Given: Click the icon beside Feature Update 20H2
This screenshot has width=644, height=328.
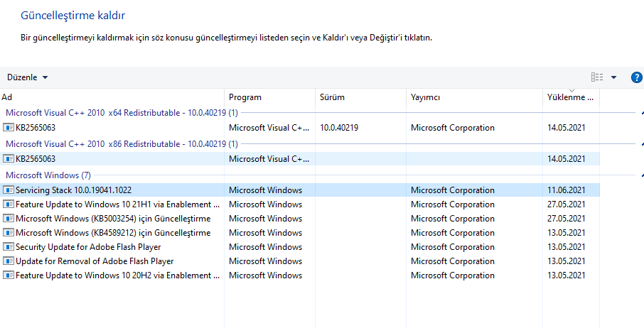Looking at the screenshot, I should (x=9, y=275).
